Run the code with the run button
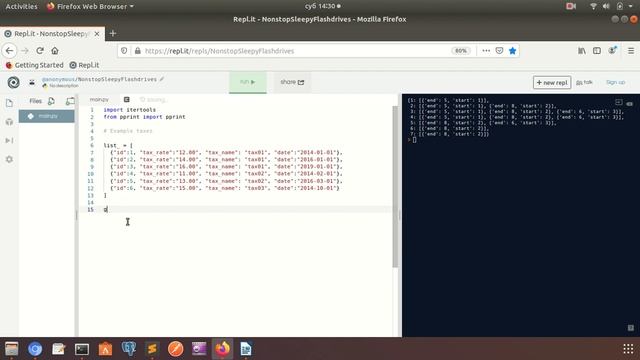Image resolution: width=640 pixels, height=360 pixels. pyautogui.click(x=248, y=82)
